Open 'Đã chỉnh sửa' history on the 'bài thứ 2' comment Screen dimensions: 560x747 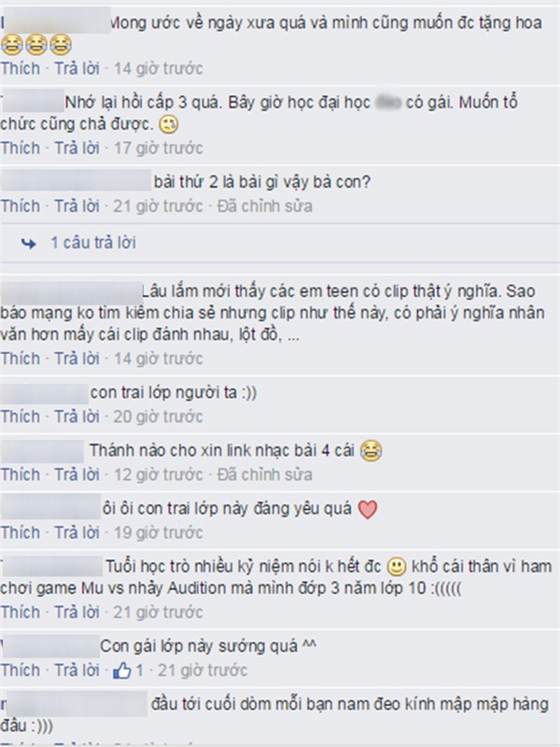(265, 206)
